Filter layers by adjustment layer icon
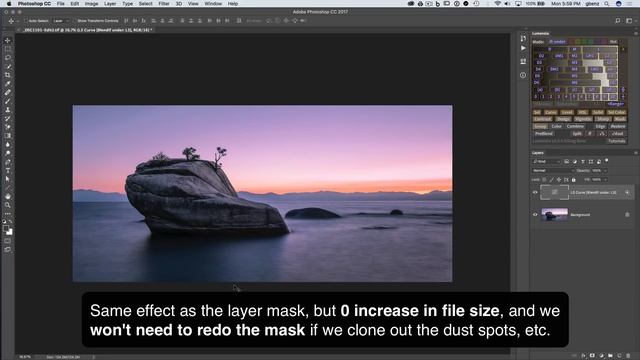The height and width of the screenshot is (360, 640). 575,162
